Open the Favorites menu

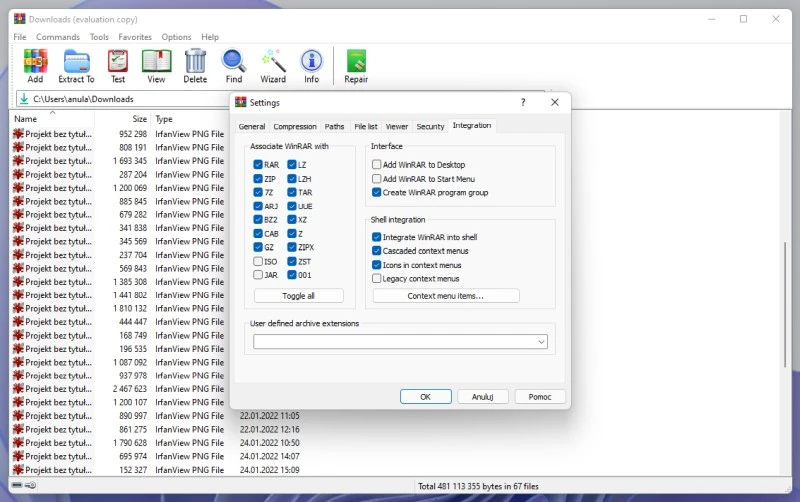click(x=135, y=37)
